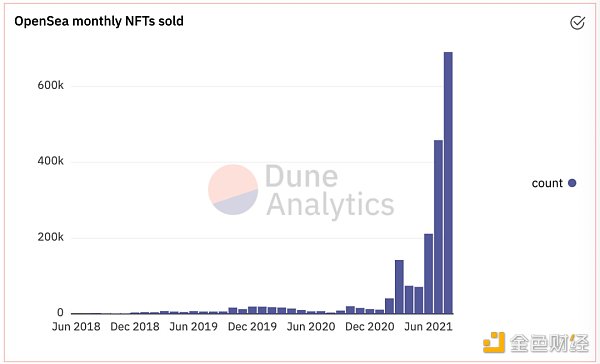The height and width of the screenshot is (364, 600).
Task: Open the OpenSea monthly NFTs sold title
Action: [x=99, y=21]
